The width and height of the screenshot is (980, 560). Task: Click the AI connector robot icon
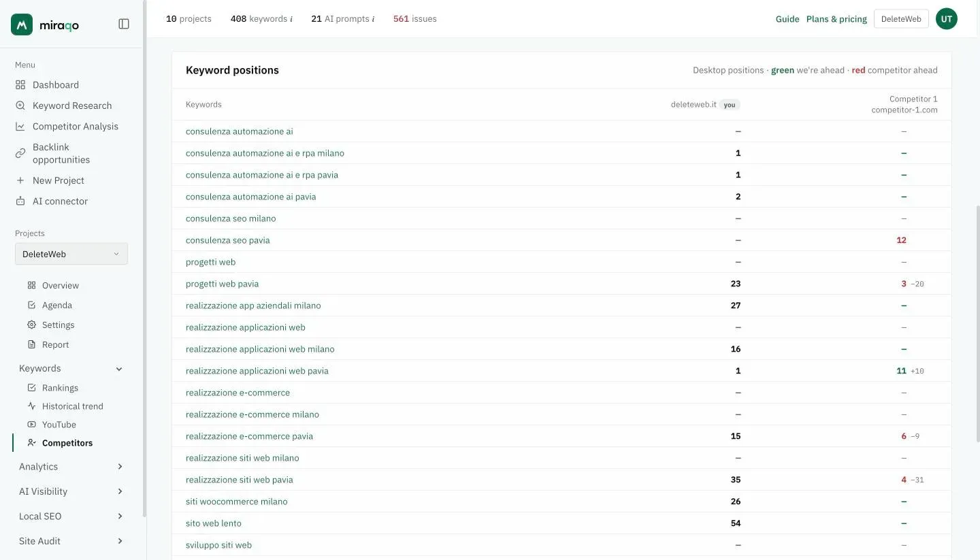[20, 201]
